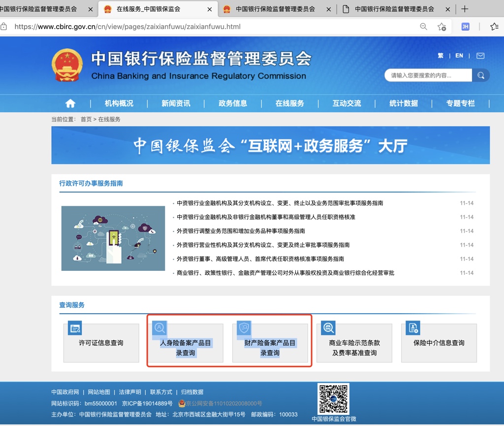504x426 pixels.
Task: Open the 许可证信息查询 service
Action: click(101, 343)
